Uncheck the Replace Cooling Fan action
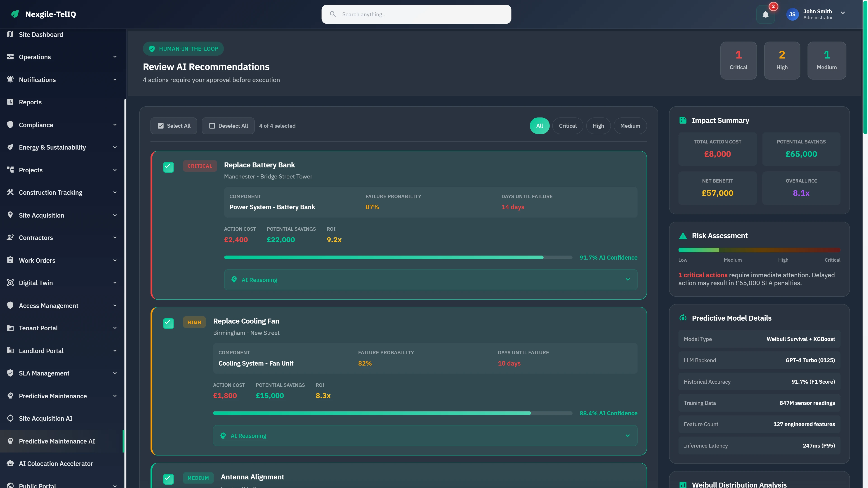 (x=168, y=323)
